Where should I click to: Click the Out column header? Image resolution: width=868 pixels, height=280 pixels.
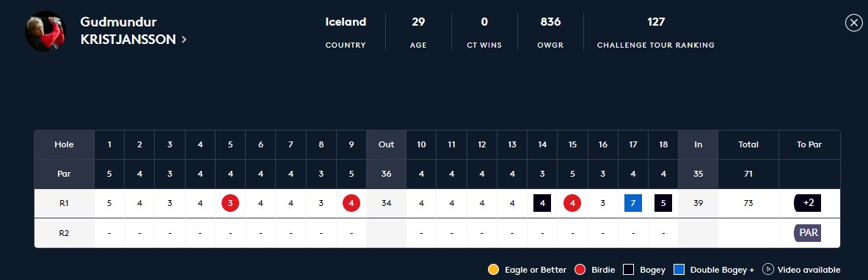(x=387, y=144)
